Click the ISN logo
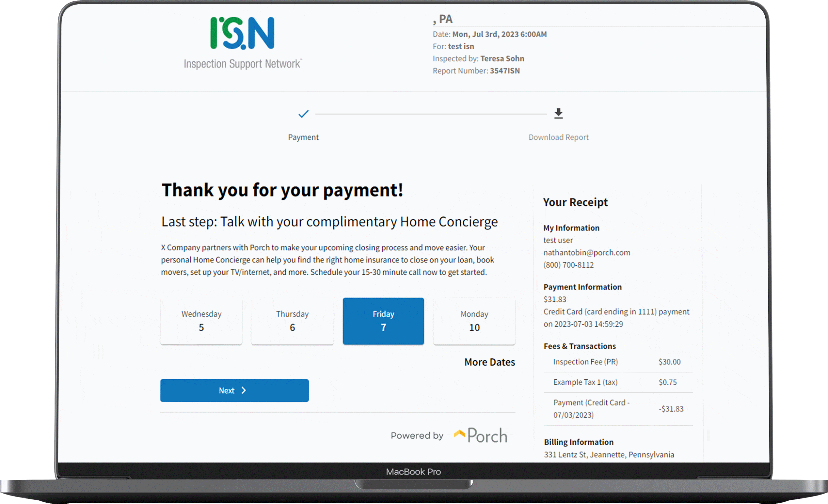 242,34
